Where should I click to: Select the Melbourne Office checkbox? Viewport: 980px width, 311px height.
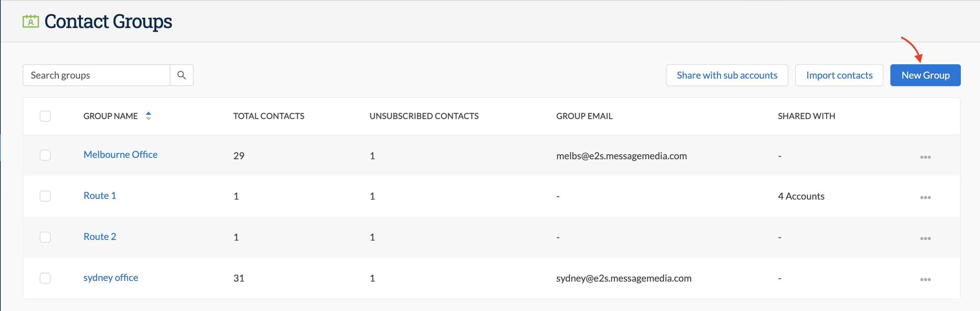(45, 155)
